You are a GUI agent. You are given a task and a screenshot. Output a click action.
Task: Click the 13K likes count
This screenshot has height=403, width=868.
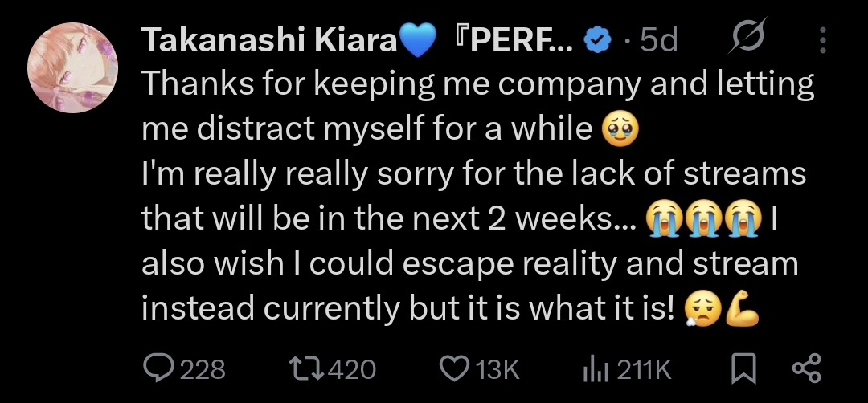pyautogui.click(x=497, y=369)
